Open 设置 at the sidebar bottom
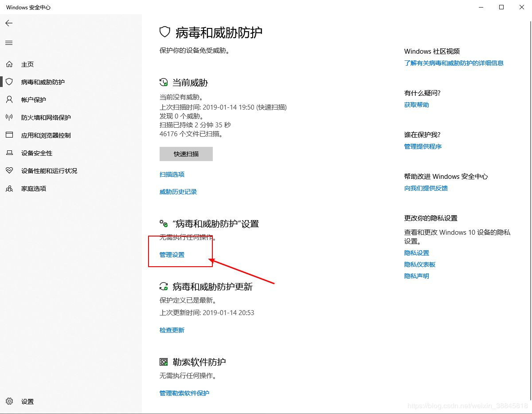 [x=27, y=402]
